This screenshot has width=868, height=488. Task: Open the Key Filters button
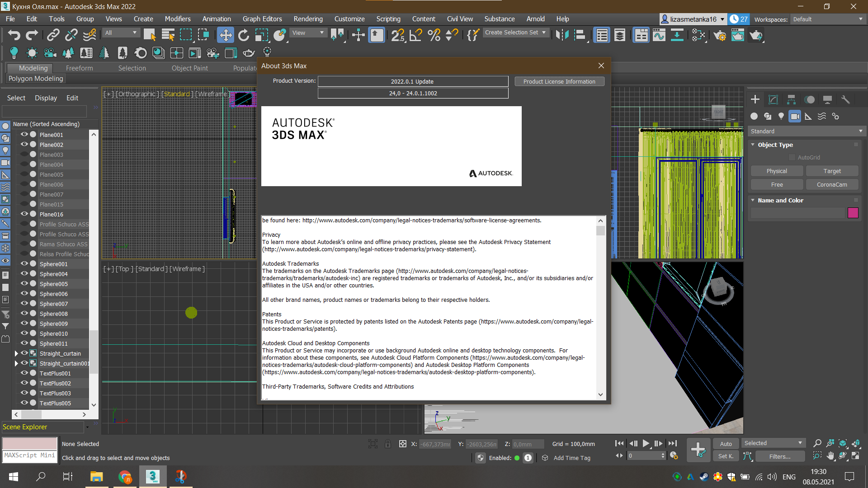pyautogui.click(x=780, y=456)
